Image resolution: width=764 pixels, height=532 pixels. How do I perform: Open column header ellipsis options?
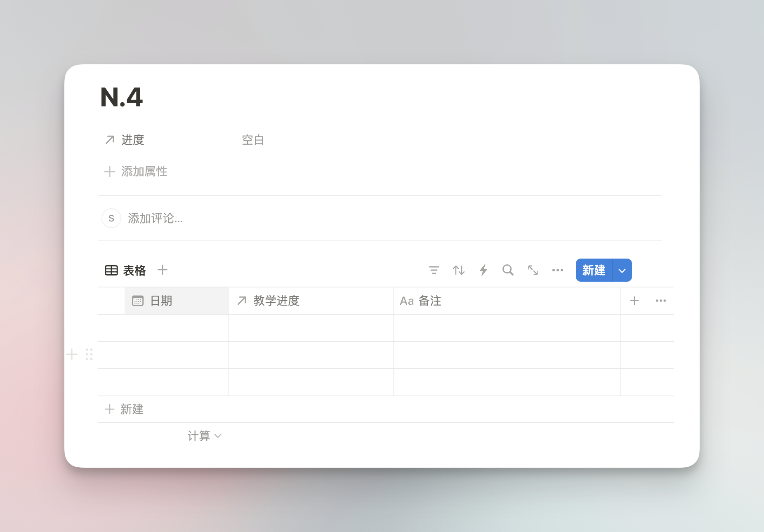coord(660,301)
